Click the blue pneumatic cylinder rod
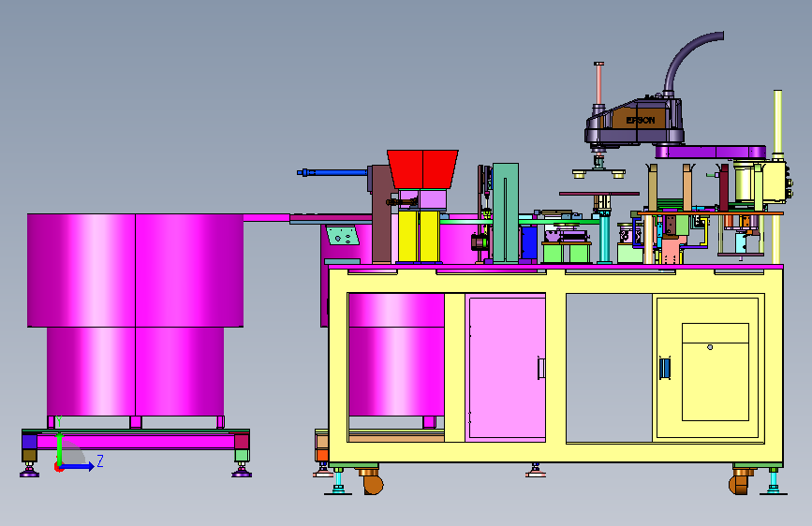The height and width of the screenshot is (526, 812). click(332, 172)
